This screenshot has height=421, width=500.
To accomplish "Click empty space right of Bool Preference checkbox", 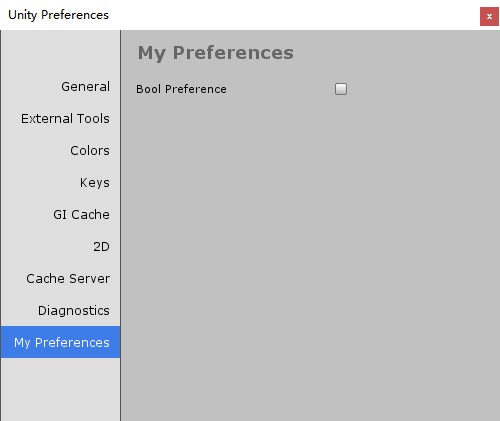I will coord(423,89).
